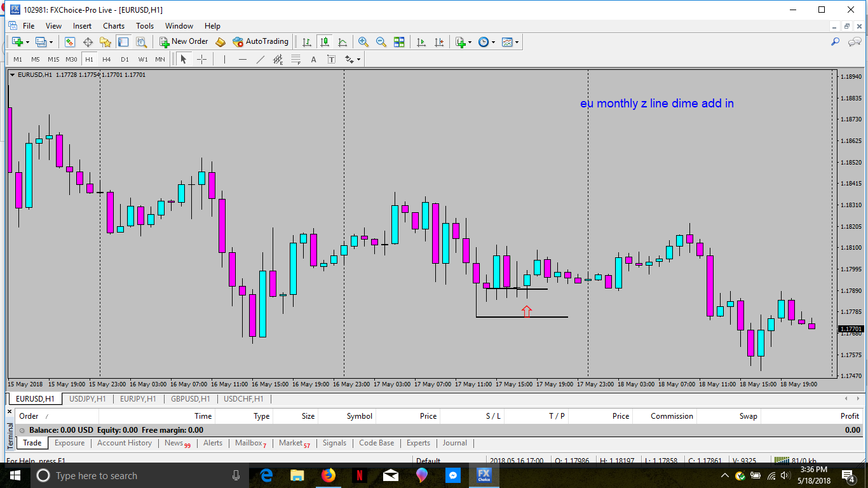Toggle the AutoTrading button
Screen dimensions: 868x488
[261, 42]
